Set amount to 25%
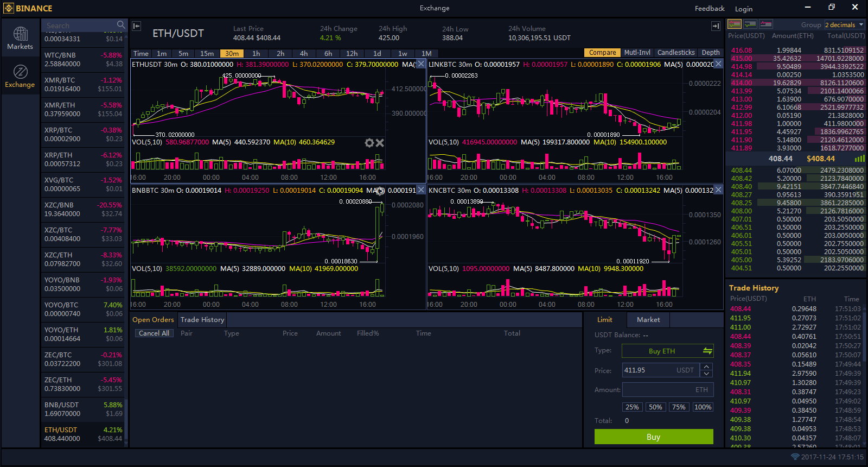 pos(632,407)
